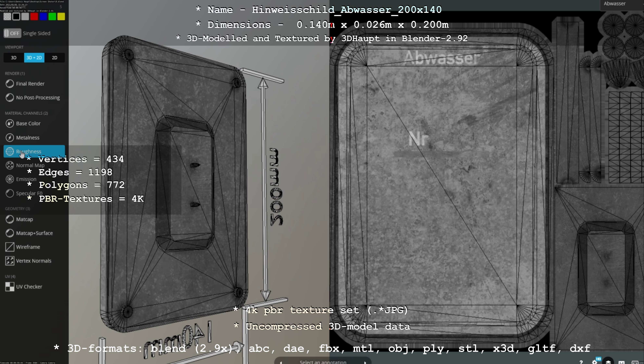The height and width of the screenshot is (364, 644).
Task: Select the Base Color channel icon
Action: [x=10, y=123]
